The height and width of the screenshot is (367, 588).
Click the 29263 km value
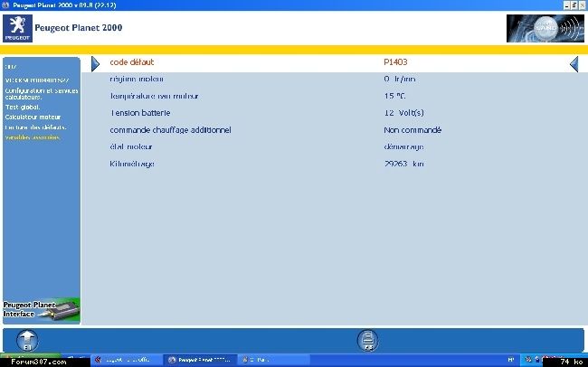[x=404, y=164]
